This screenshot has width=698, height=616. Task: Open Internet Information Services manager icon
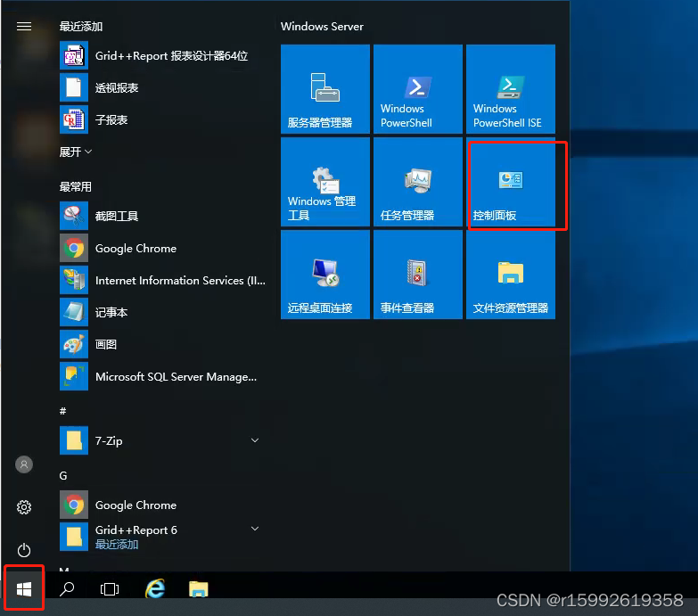pos(74,280)
